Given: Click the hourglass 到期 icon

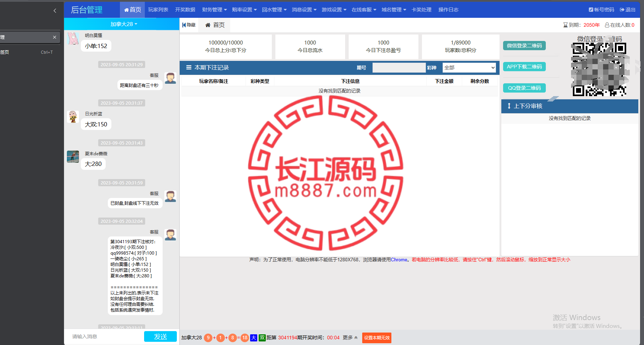Looking at the screenshot, I should click(x=565, y=25).
